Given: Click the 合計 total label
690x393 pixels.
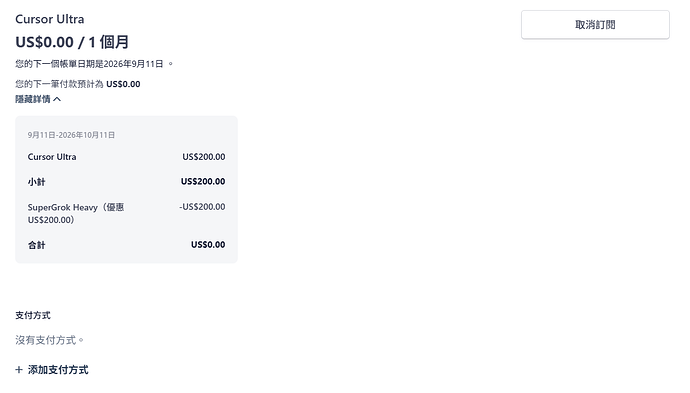Looking at the screenshot, I should [37, 245].
